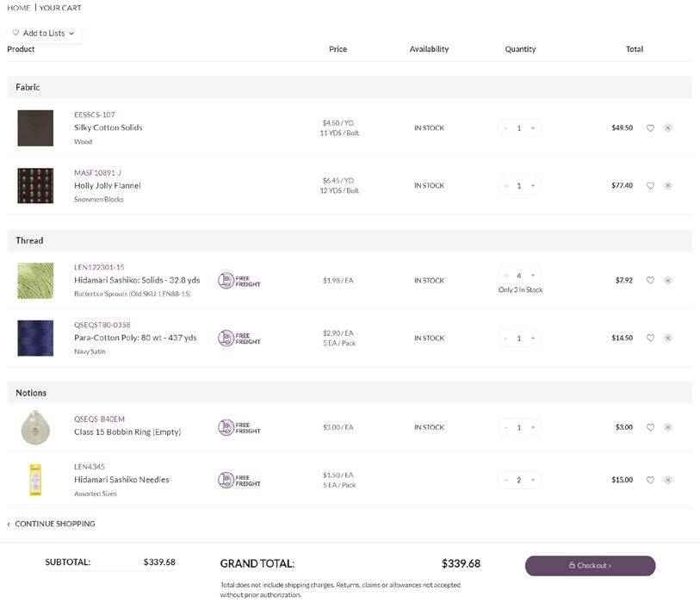Click Continue Shopping link
The height and width of the screenshot is (609, 700).
click(x=54, y=524)
